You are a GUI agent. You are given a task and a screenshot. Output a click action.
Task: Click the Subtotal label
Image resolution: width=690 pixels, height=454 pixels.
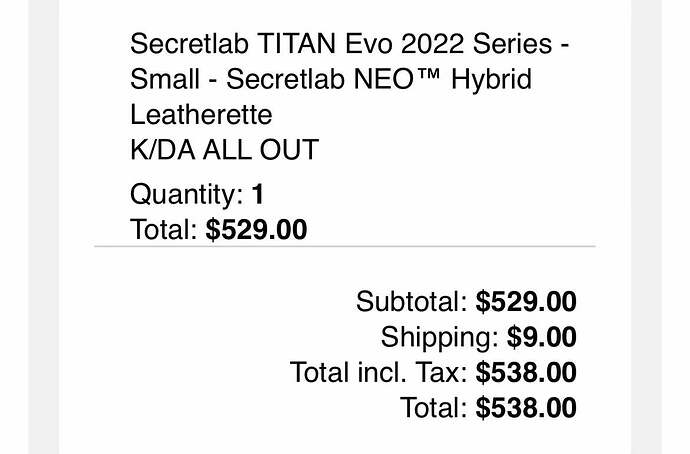411,301
